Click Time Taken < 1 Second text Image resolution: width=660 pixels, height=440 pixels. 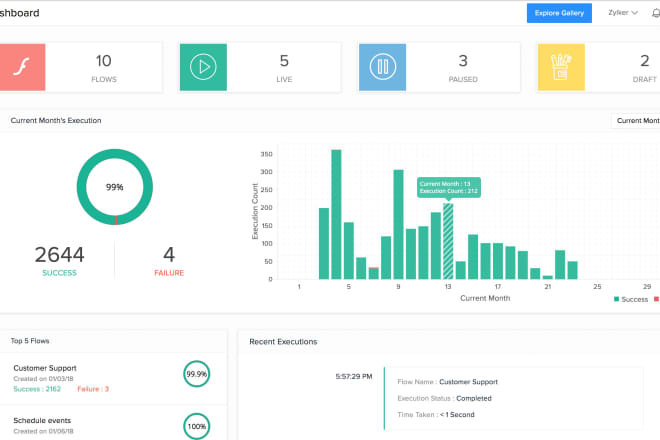point(436,415)
